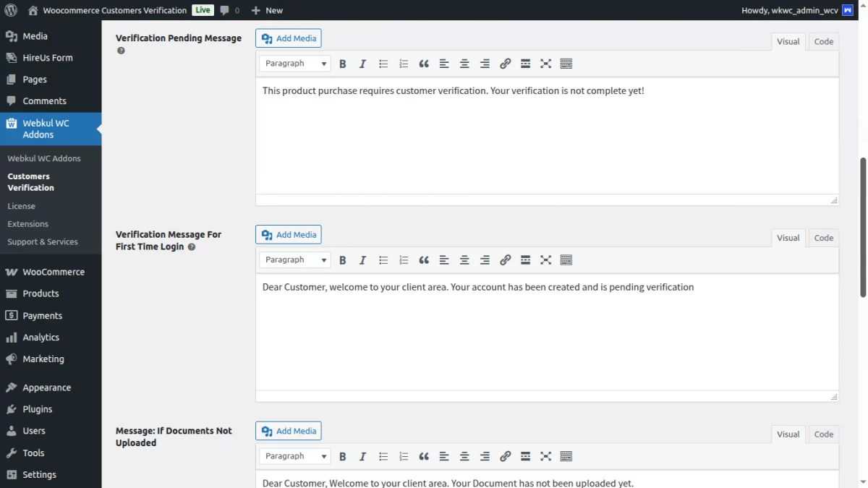Click into the Verification Pending Message text area
The image size is (868, 488).
547,136
